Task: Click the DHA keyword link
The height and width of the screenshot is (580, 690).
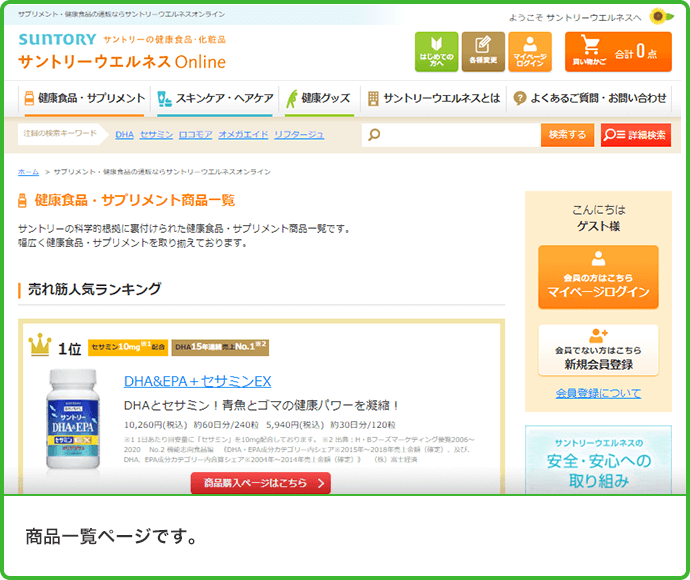Action: [x=125, y=135]
